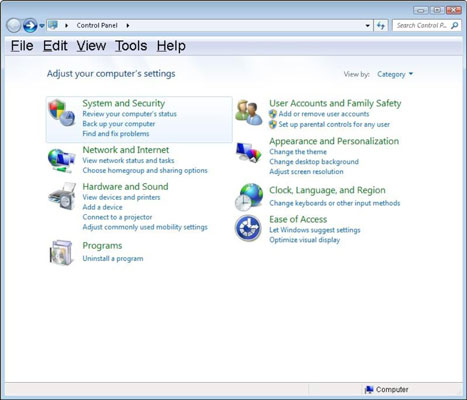Click Adjust commonly used mobility settings

145,227
